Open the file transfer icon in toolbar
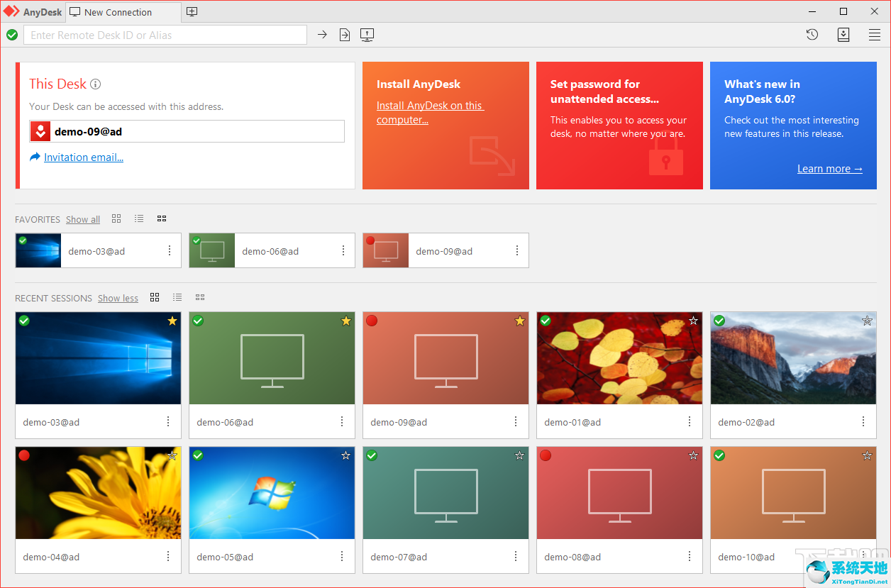 click(x=345, y=35)
